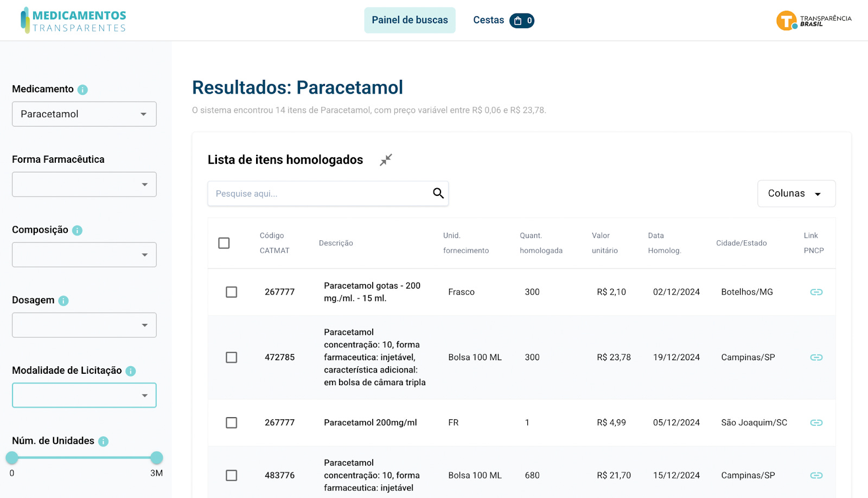
Task: Click the Botelhos/MG cell
Action: click(x=747, y=292)
